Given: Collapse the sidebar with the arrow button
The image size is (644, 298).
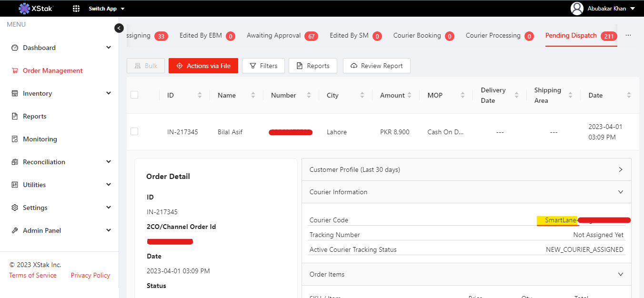Looking at the screenshot, I should [119, 28].
